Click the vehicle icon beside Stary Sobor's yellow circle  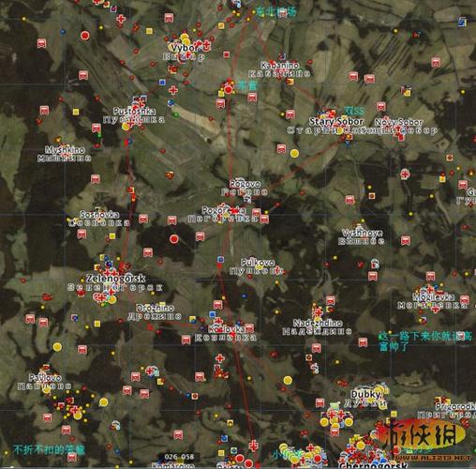click(x=281, y=148)
